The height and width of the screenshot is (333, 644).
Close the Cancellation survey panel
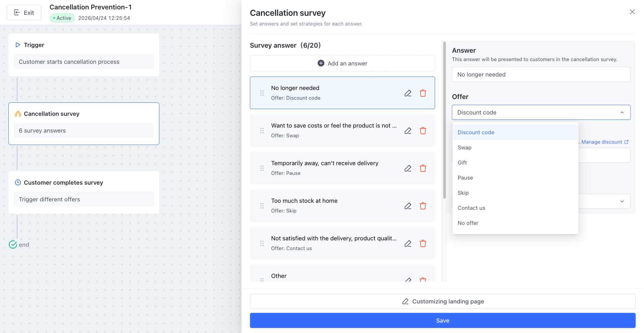pos(632,12)
